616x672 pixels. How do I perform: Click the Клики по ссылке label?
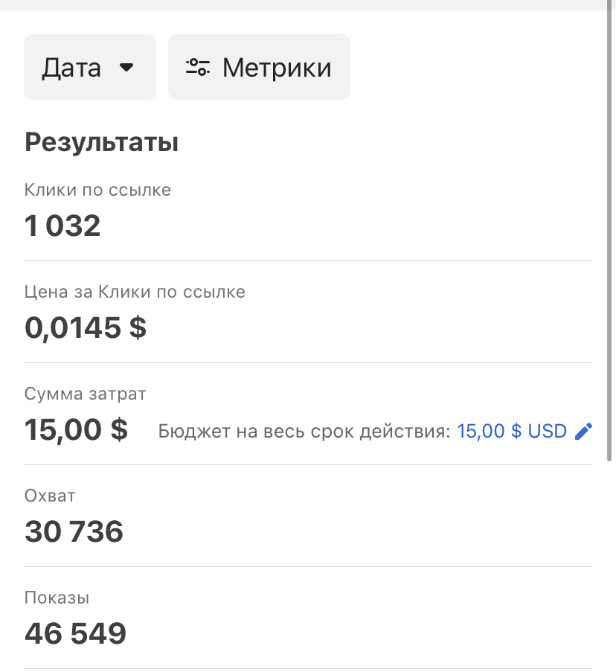click(x=97, y=190)
